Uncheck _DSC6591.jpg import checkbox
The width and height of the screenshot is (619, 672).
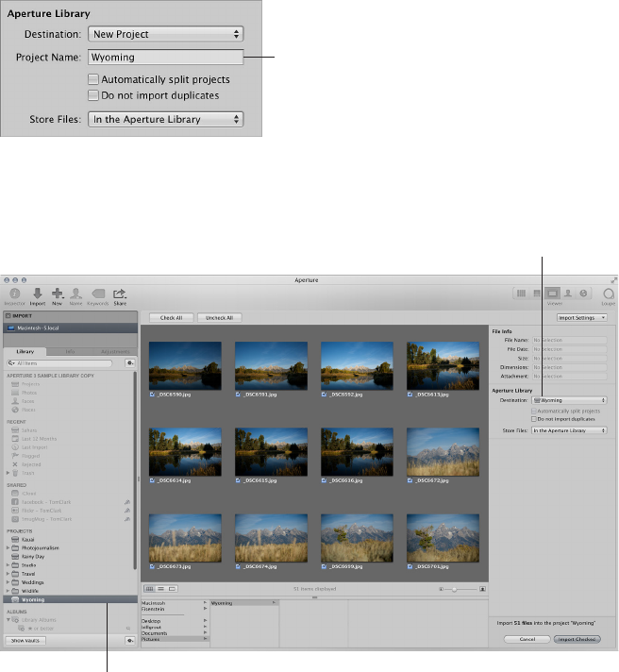pyautogui.click(x=238, y=395)
